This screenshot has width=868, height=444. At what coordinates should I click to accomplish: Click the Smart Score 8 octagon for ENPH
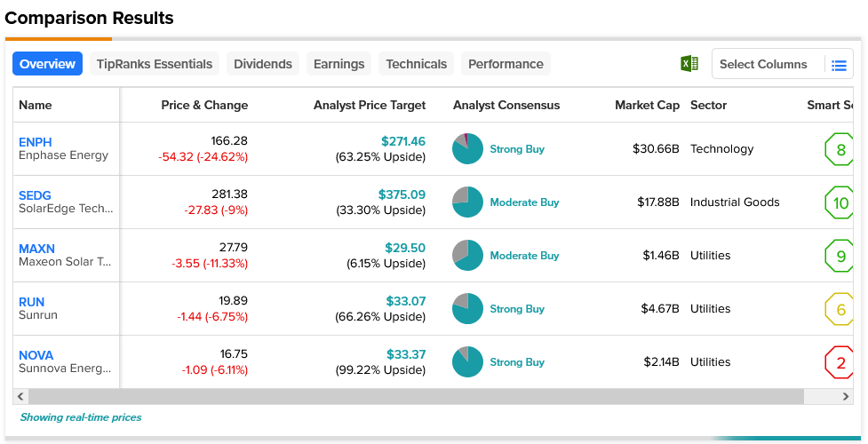pos(840,149)
